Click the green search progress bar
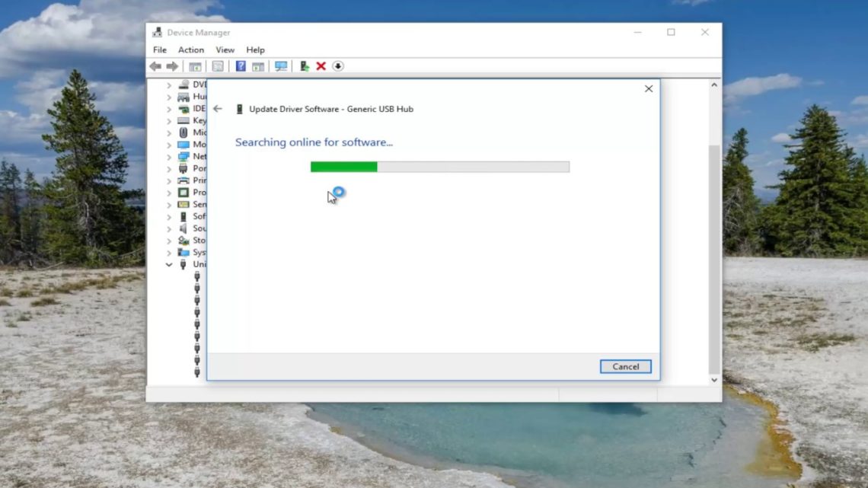 [343, 166]
